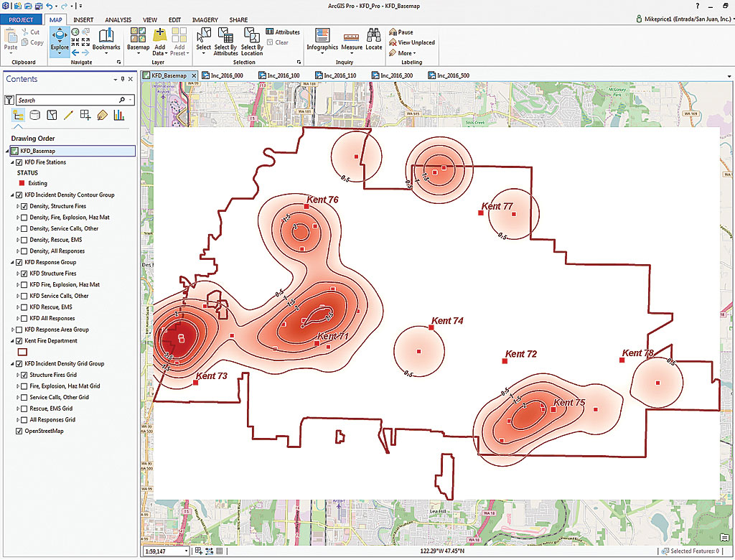Open the ANALYSIS ribbon tab
The height and width of the screenshot is (560, 735).
coord(118,20)
